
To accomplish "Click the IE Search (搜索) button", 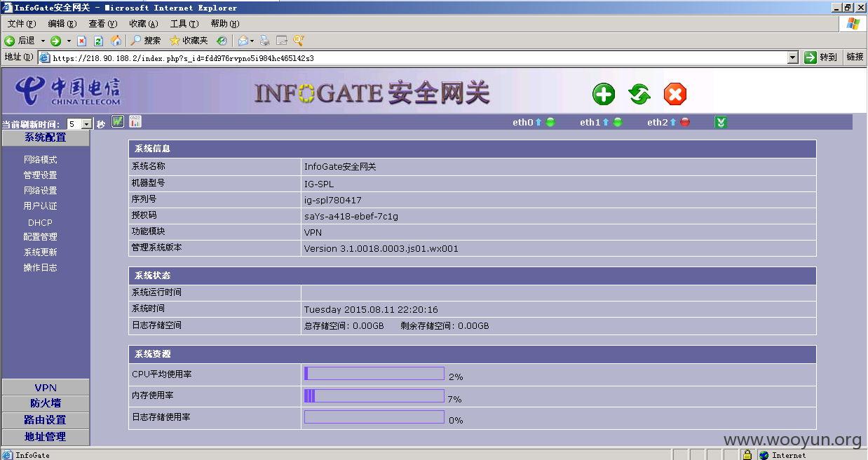I will tap(146, 41).
